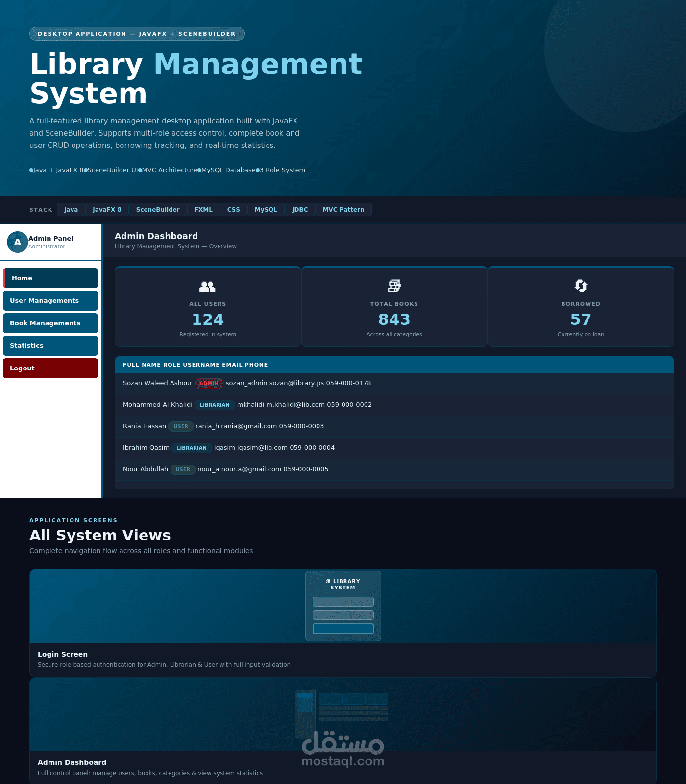This screenshot has height=784, width=686.
Task: Click the Library Management System title
Action: 196,78
